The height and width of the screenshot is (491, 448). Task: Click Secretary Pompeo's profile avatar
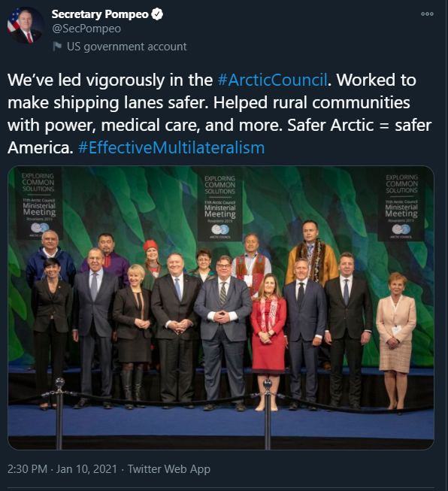coord(26,26)
